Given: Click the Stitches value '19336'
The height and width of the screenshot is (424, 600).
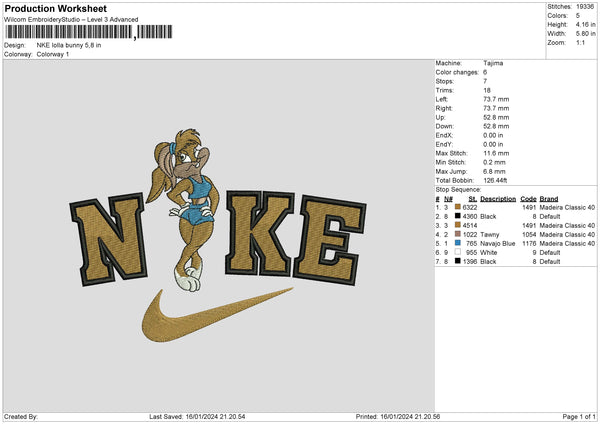Looking at the screenshot, I should 585,7.
